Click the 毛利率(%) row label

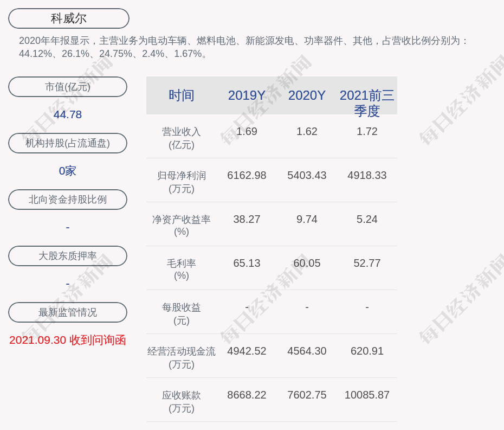click(182, 269)
